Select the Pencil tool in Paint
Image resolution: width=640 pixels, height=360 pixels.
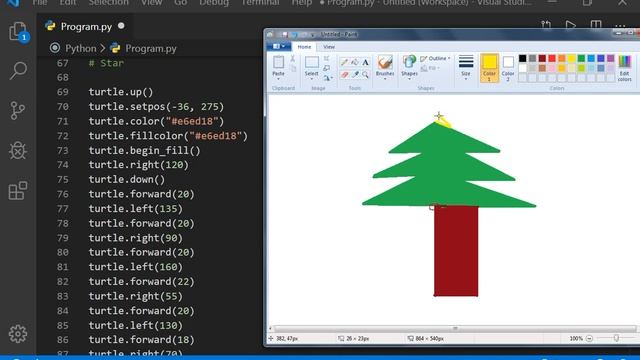pos(344,62)
